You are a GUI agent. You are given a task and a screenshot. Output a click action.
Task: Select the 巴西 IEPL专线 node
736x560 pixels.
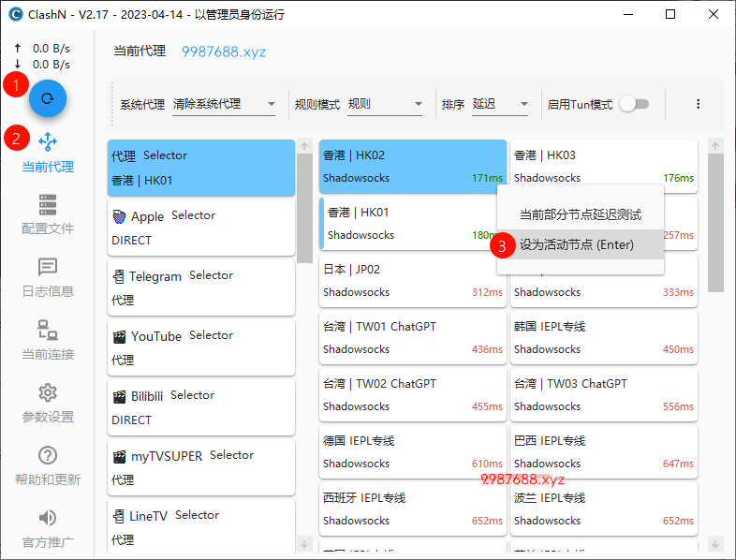coord(604,452)
